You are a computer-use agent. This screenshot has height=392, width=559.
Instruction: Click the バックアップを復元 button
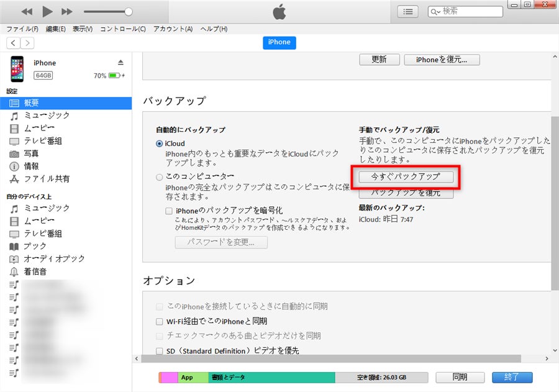pyautogui.click(x=406, y=193)
